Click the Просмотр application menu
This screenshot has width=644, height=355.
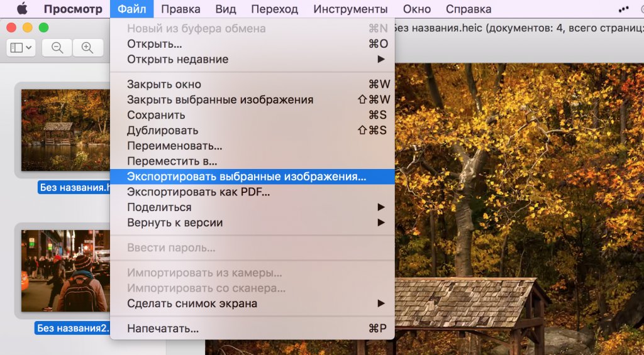(73, 9)
